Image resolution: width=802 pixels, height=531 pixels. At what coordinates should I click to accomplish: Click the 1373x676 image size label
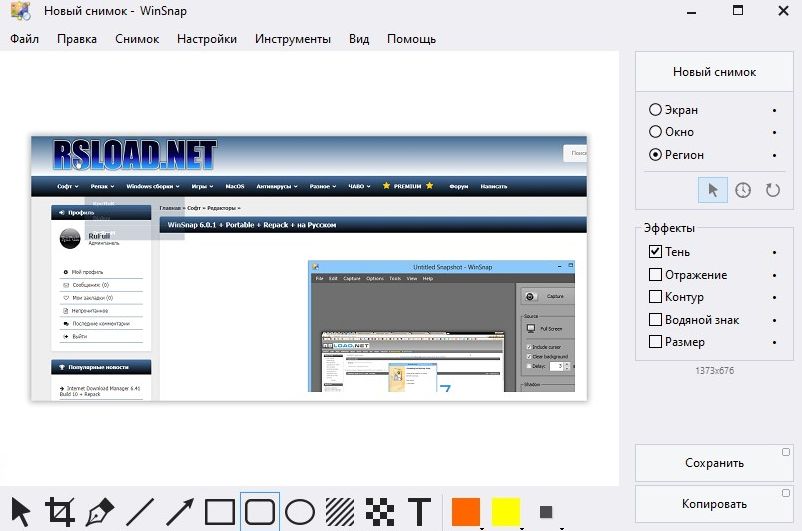pyautogui.click(x=714, y=370)
